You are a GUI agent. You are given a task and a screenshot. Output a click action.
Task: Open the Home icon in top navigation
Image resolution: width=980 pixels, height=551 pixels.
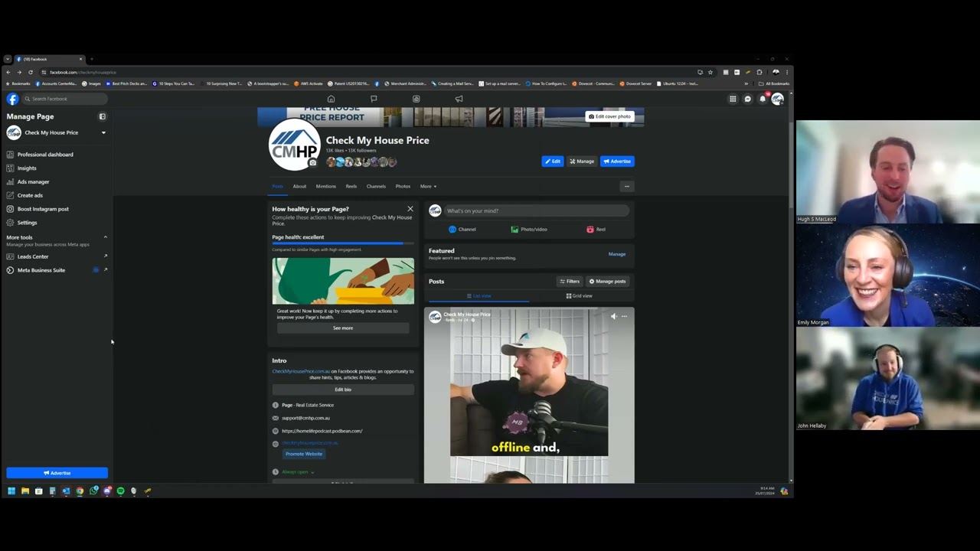331,99
